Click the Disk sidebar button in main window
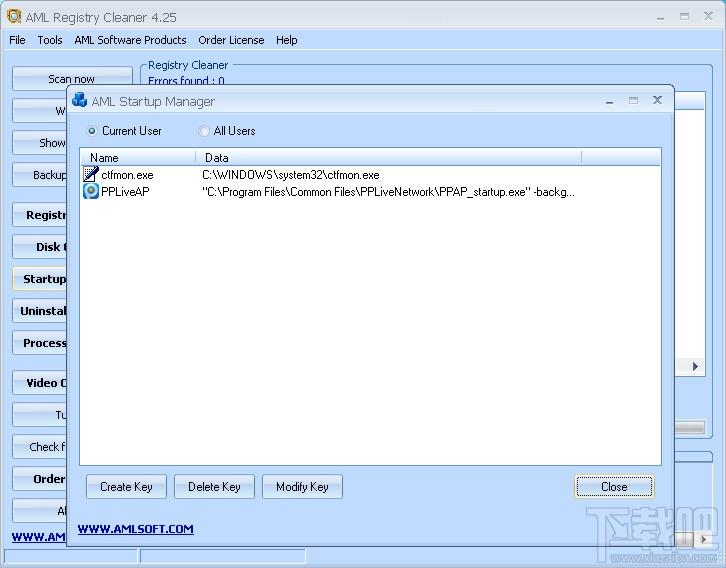The image size is (726, 568). pos(40,247)
